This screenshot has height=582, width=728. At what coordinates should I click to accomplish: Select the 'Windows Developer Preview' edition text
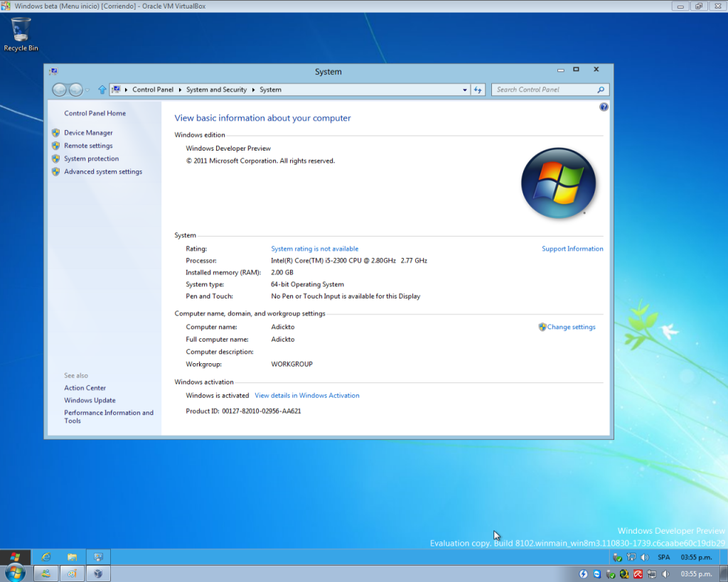point(228,149)
